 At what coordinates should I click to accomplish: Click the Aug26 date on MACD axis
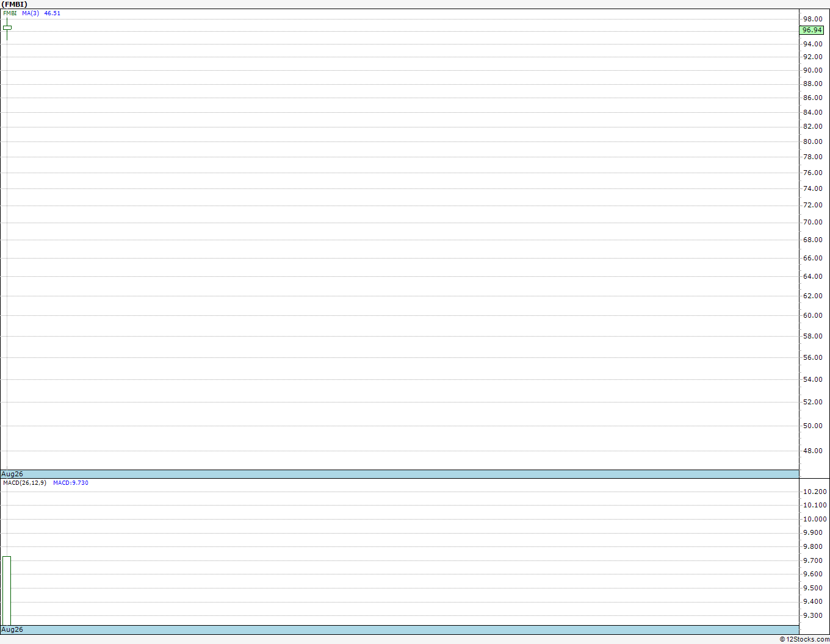pyautogui.click(x=12, y=629)
